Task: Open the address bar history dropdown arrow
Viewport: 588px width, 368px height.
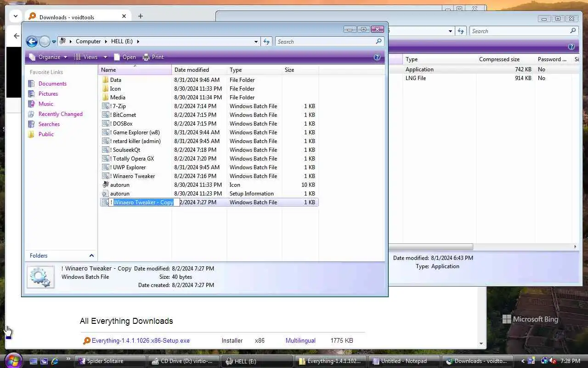Action: [x=256, y=41]
